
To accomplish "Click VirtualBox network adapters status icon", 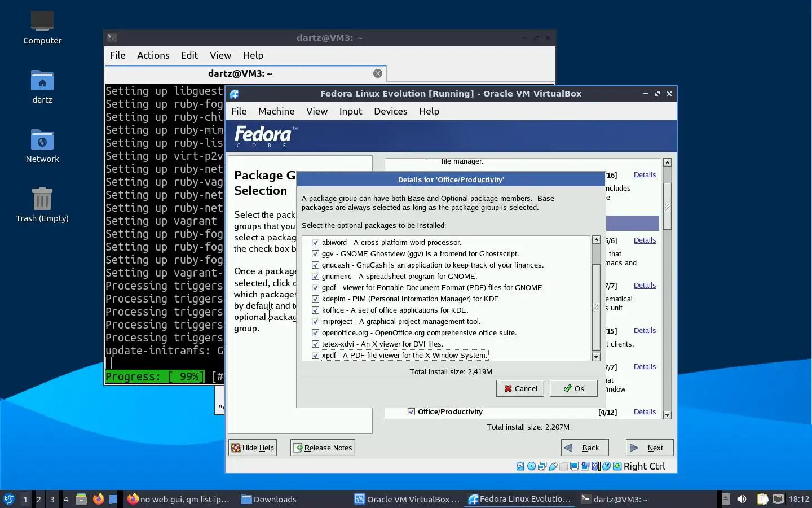I will click(542, 466).
